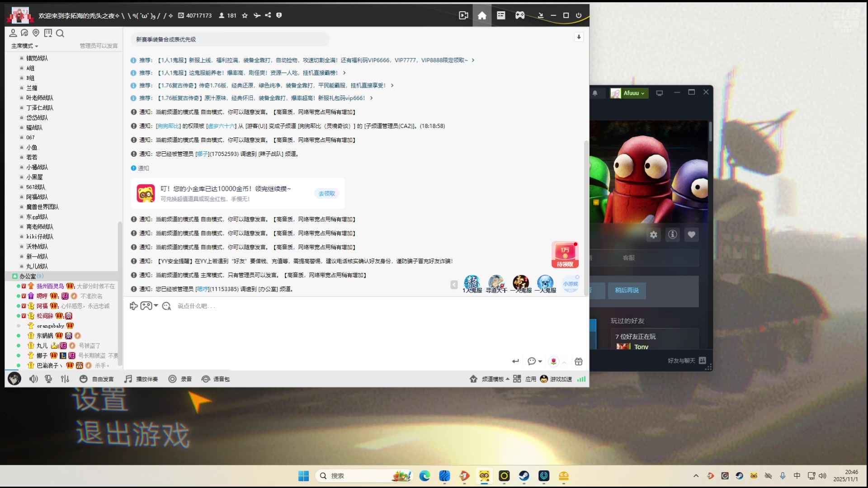
Task: Open the home tab icon
Action: pyautogui.click(x=482, y=15)
